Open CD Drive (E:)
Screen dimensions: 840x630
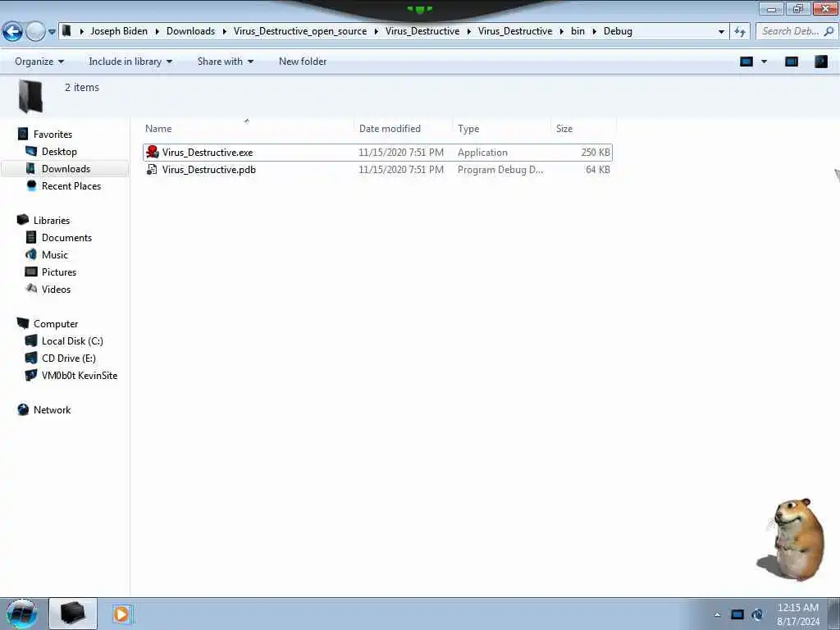coord(69,358)
